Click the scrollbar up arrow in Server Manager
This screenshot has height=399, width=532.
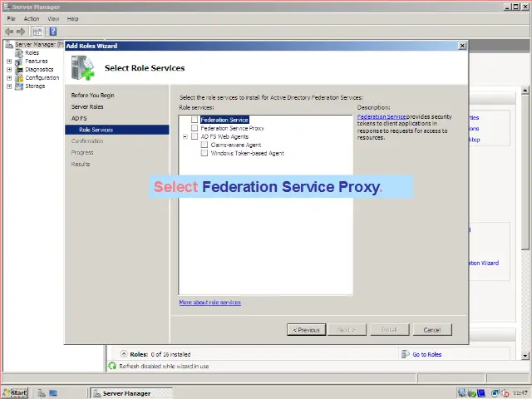coord(525,91)
